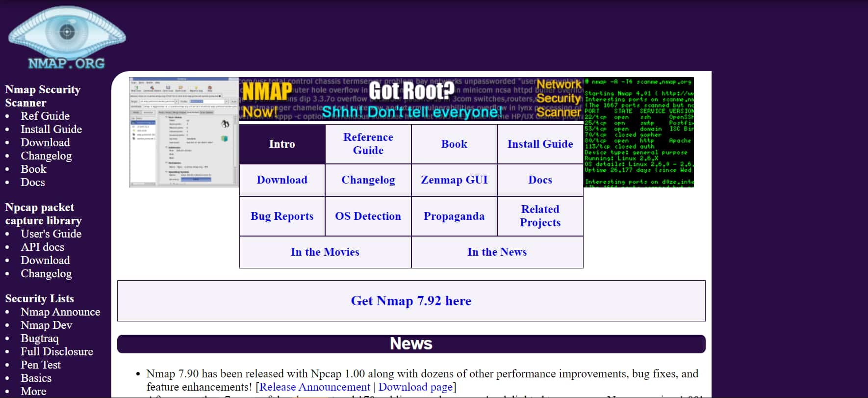Open In the News page

pos(497,252)
